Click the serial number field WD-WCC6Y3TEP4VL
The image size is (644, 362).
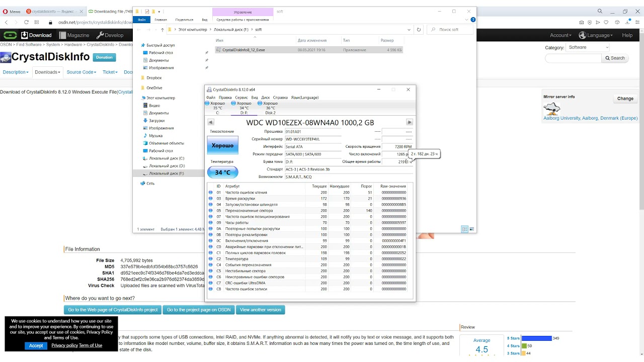(313, 139)
